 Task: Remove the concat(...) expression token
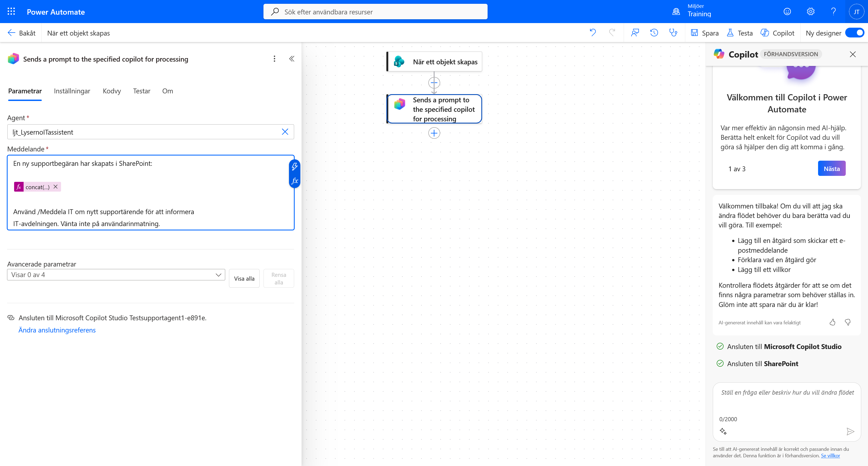tap(56, 187)
